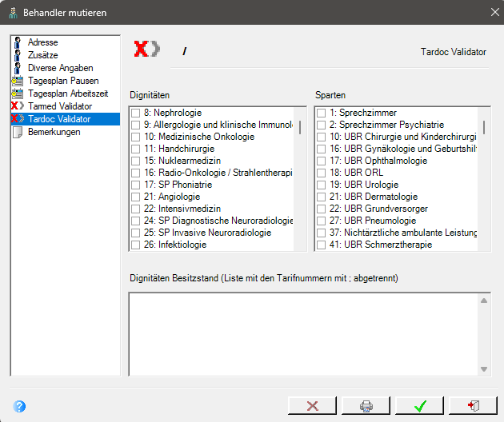Confirm with the green checkmark button
This screenshot has width=504, height=422.
click(x=419, y=406)
